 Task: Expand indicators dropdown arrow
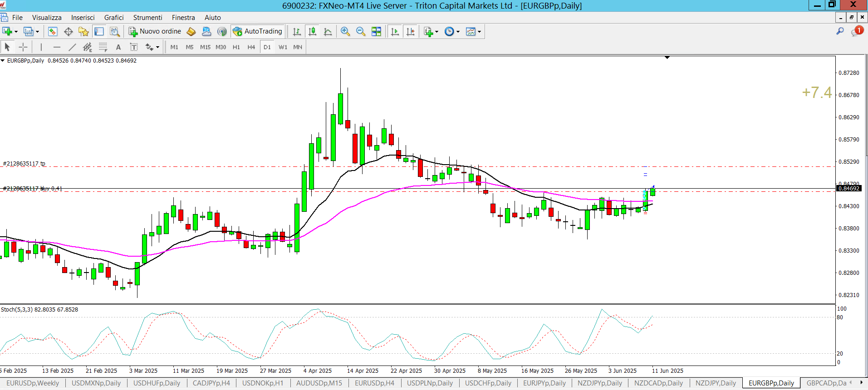click(x=437, y=32)
